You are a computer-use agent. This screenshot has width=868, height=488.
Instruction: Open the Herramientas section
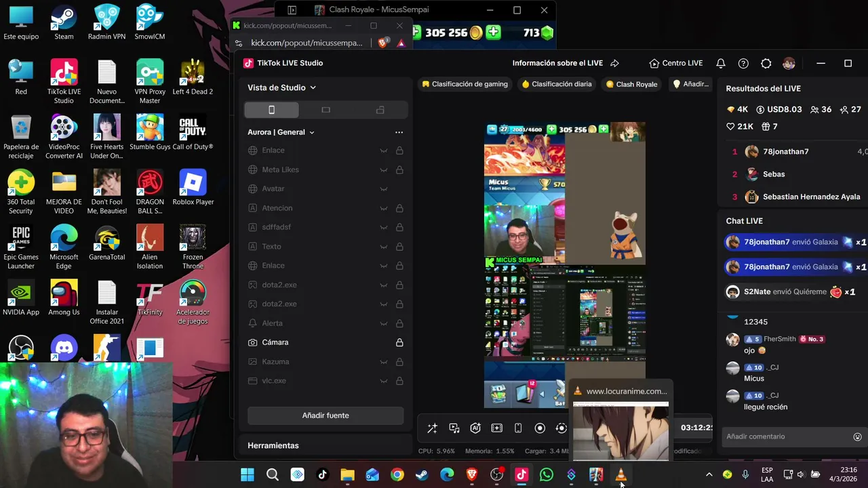273,445
